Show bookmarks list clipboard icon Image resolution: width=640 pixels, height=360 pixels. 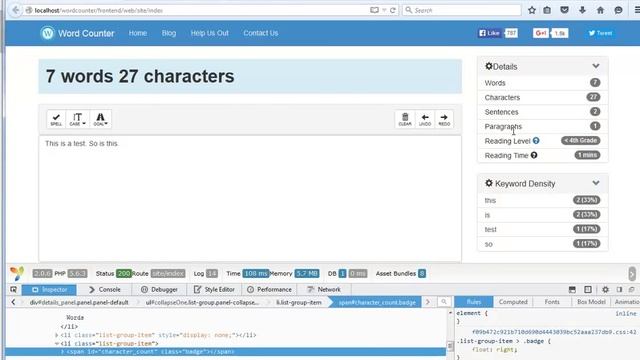click(x=547, y=10)
